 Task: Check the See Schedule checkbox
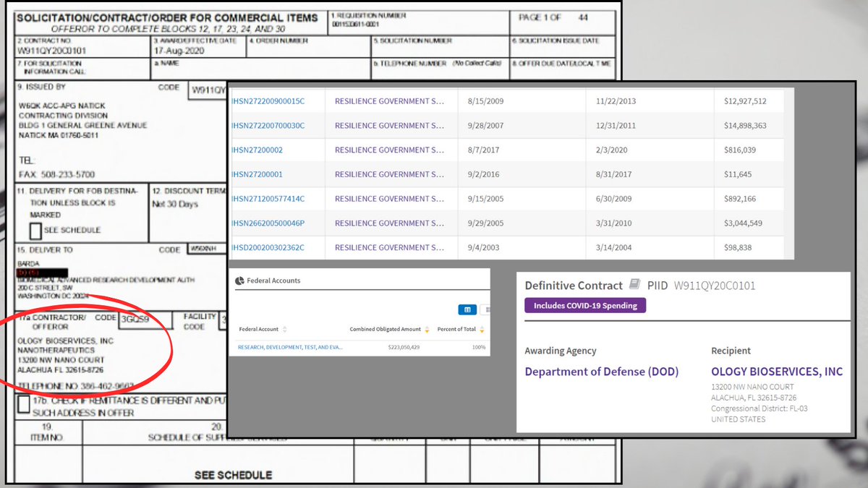pyautogui.click(x=35, y=231)
